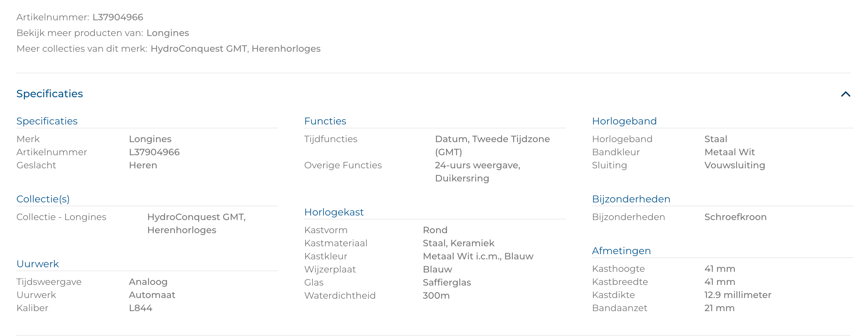Open Herenhorloges link in 'Meer collecties' line
868x336 pixels.
286,49
